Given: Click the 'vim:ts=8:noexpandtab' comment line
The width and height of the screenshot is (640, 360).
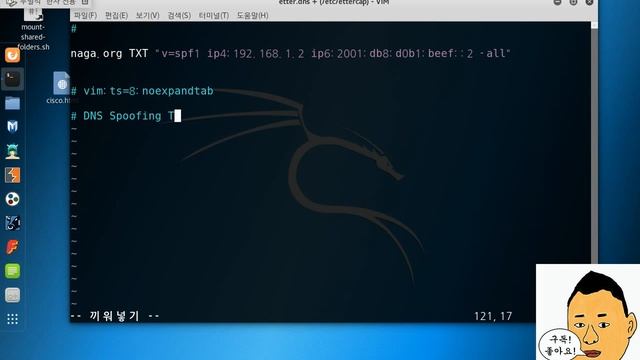Looking at the screenshot, I should pos(142,91).
